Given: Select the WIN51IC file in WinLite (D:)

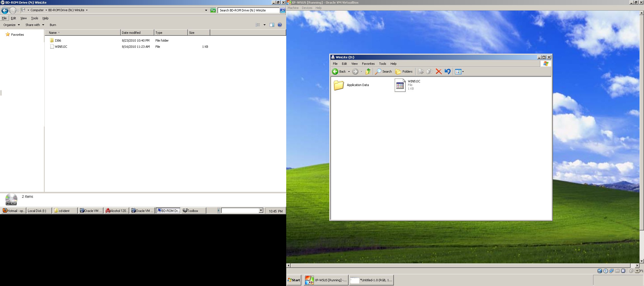Looking at the screenshot, I should (x=407, y=85).
